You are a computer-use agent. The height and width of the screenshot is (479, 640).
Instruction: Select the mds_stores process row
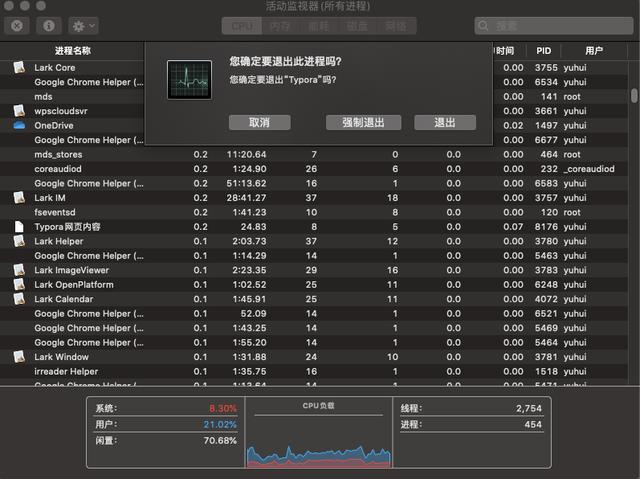click(x=314, y=155)
